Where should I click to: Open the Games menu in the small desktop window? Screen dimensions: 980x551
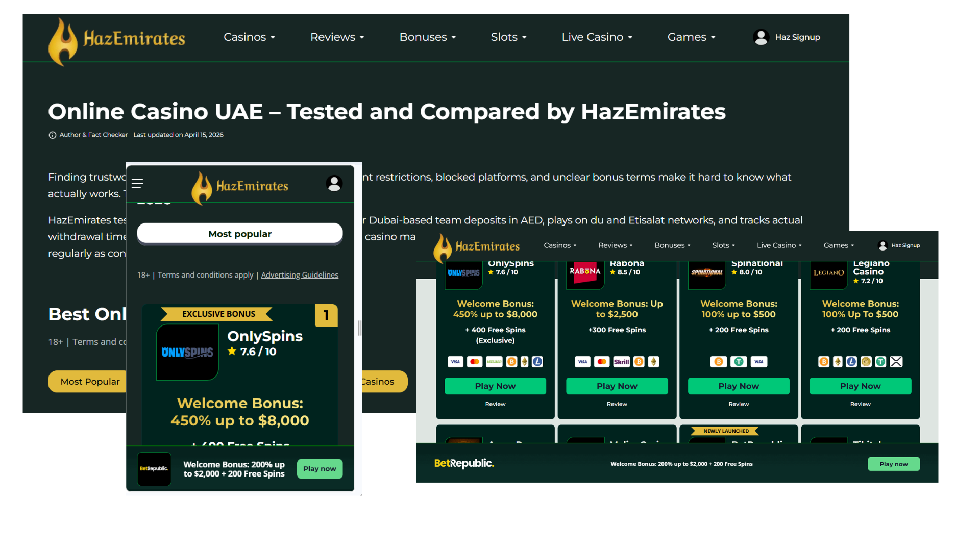click(839, 245)
